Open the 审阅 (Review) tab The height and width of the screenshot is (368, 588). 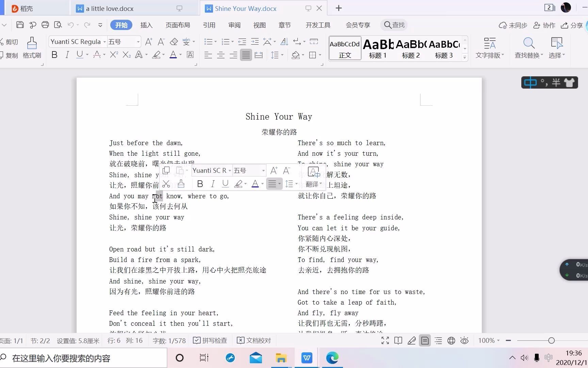(234, 25)
